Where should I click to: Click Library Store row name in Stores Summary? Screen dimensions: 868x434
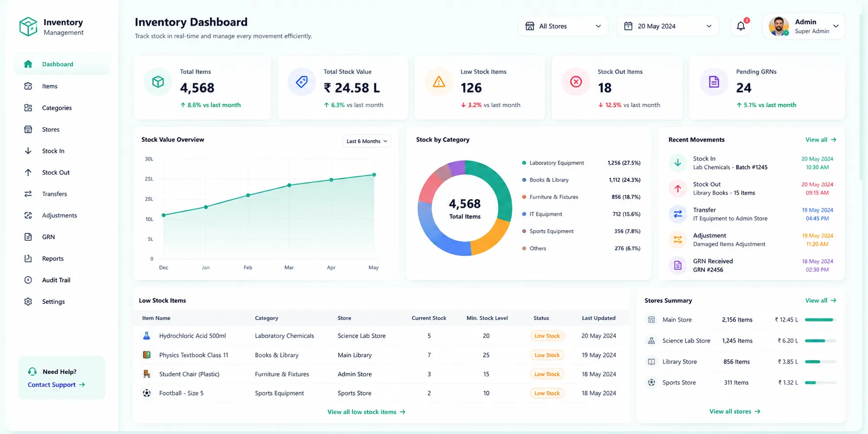click(x=680, y=362)
